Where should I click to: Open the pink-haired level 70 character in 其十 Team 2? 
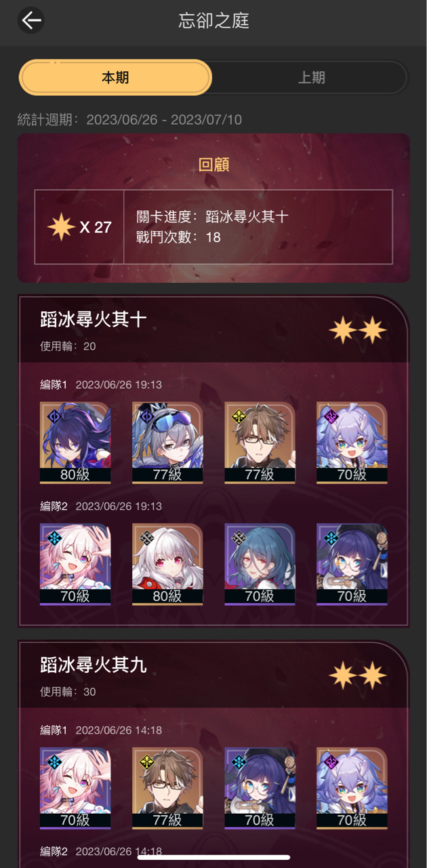pyautogui.click(x=75, y=564)
